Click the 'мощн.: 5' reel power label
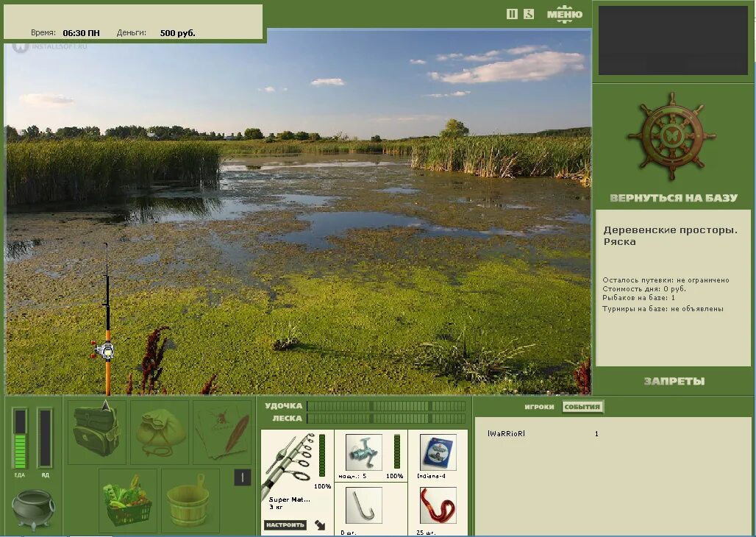756x537 pixels. (x=352, y=476)
